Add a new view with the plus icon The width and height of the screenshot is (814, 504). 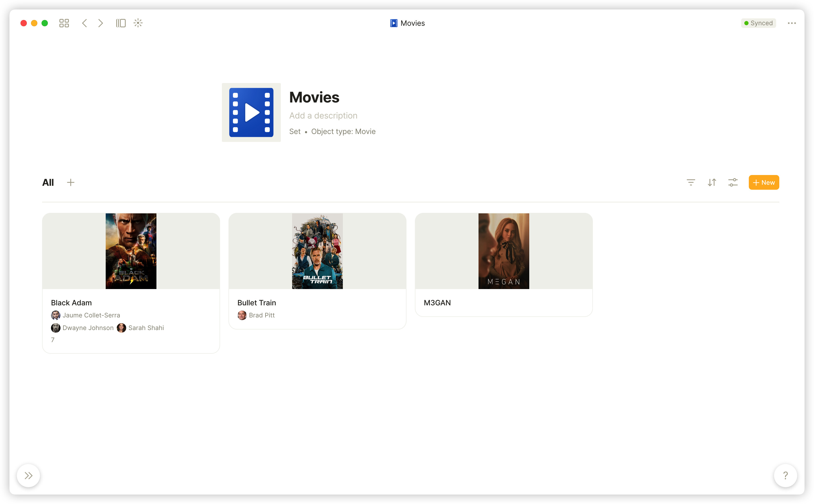coord(71,182)
